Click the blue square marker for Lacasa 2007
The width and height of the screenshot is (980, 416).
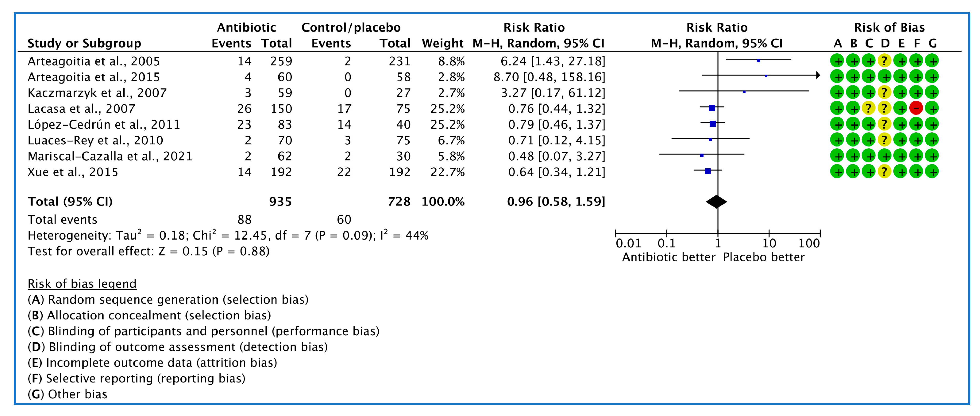[x=712, y=108]
